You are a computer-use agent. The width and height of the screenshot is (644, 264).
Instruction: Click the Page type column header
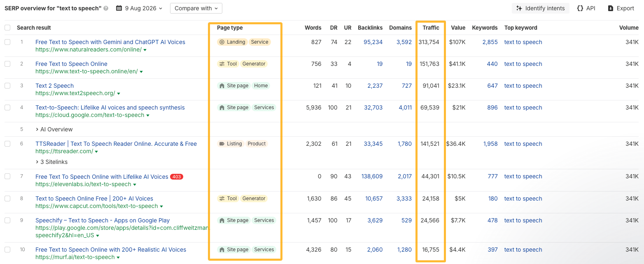pyautogui.click(x=230, y=28)
